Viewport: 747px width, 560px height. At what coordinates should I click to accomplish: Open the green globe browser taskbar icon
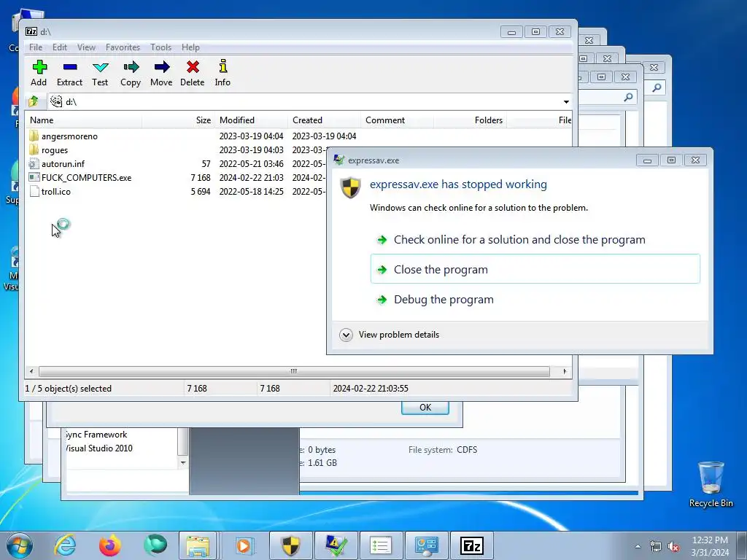pos(155,545)
